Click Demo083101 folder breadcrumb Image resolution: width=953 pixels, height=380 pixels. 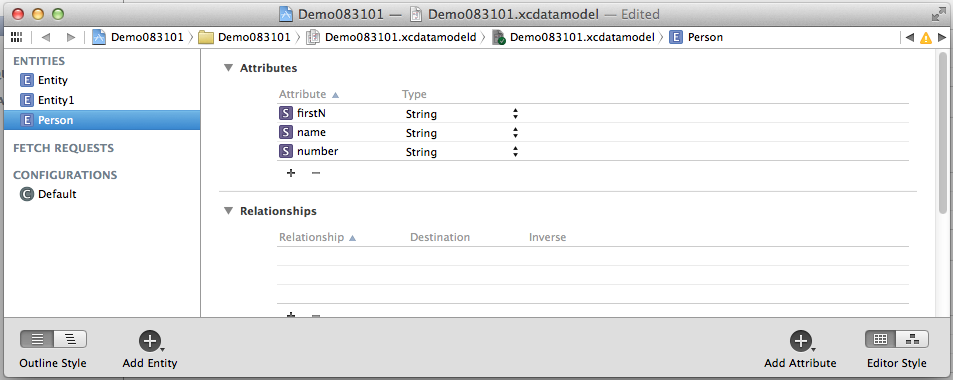pyautogui.click(x=244, y=37)
